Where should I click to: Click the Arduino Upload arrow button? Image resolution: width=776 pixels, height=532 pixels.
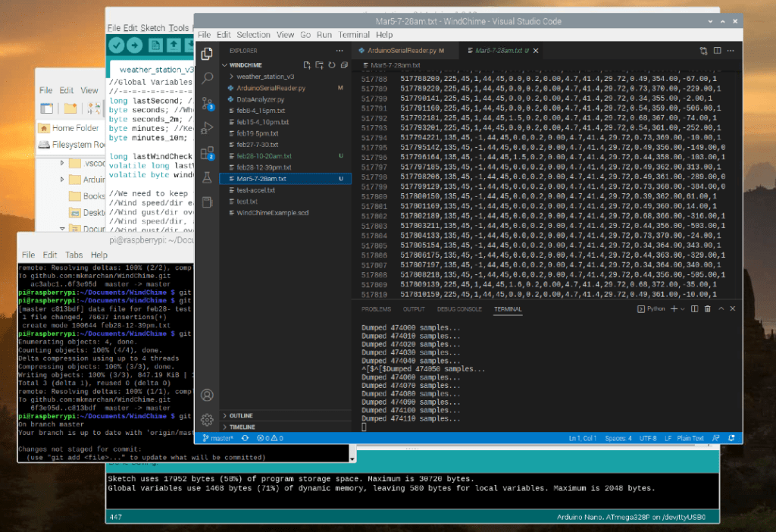(135, 45)
